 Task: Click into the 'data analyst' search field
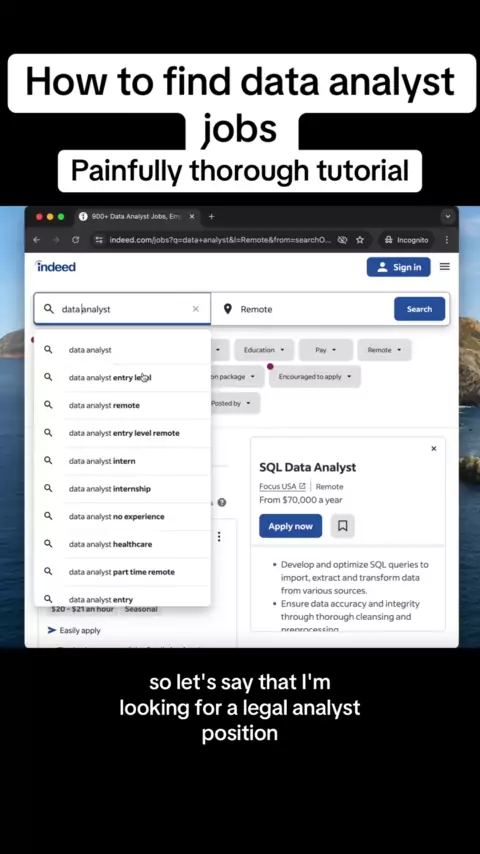click(123, 309)
